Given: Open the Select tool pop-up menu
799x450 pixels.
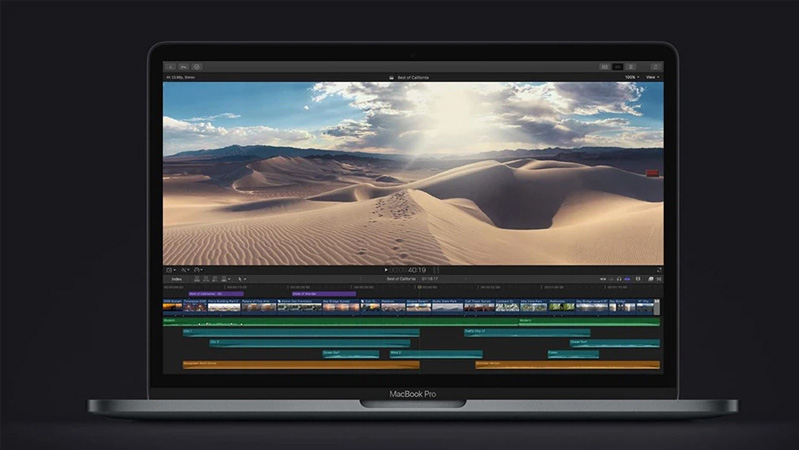Looking at the screenshot, I should (242, 279).
